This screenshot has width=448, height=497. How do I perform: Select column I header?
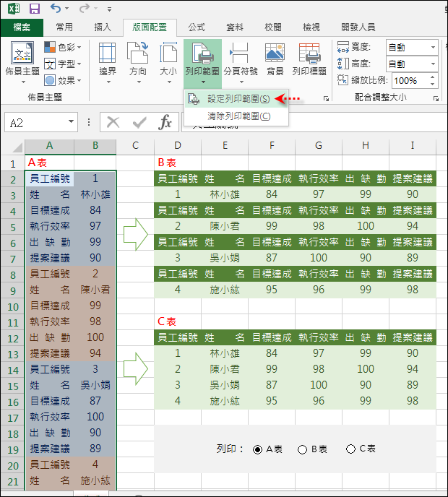[413, 146]
